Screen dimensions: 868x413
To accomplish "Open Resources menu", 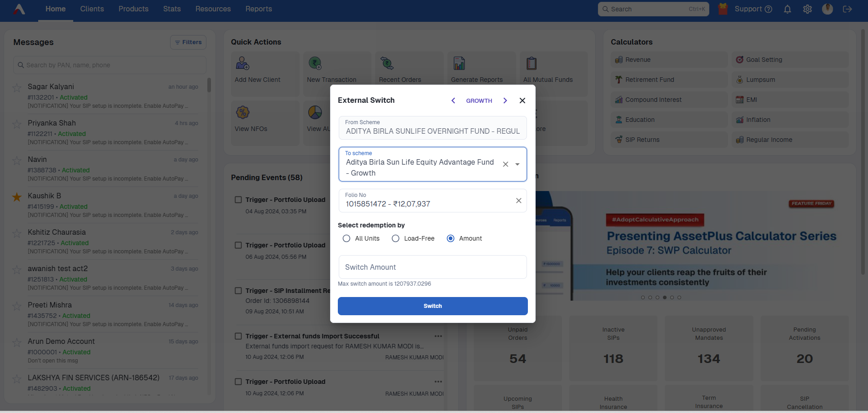I will (x=213, y=9).
